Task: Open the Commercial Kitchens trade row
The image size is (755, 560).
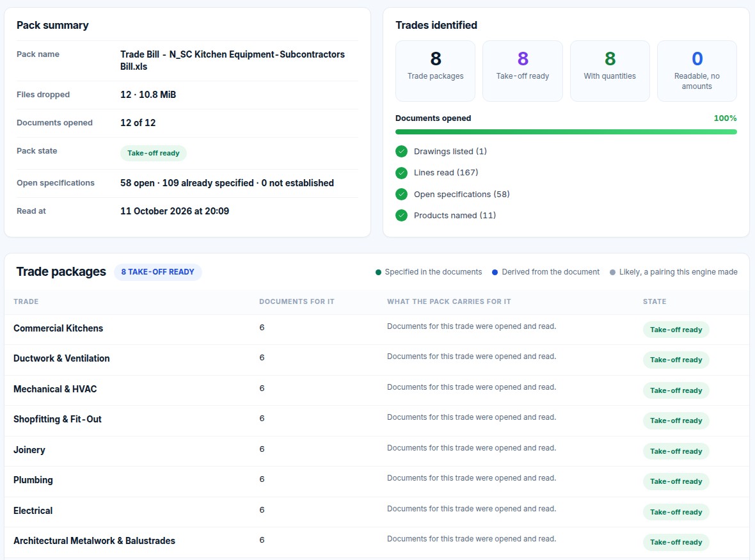Action: [x=377, y=330]
